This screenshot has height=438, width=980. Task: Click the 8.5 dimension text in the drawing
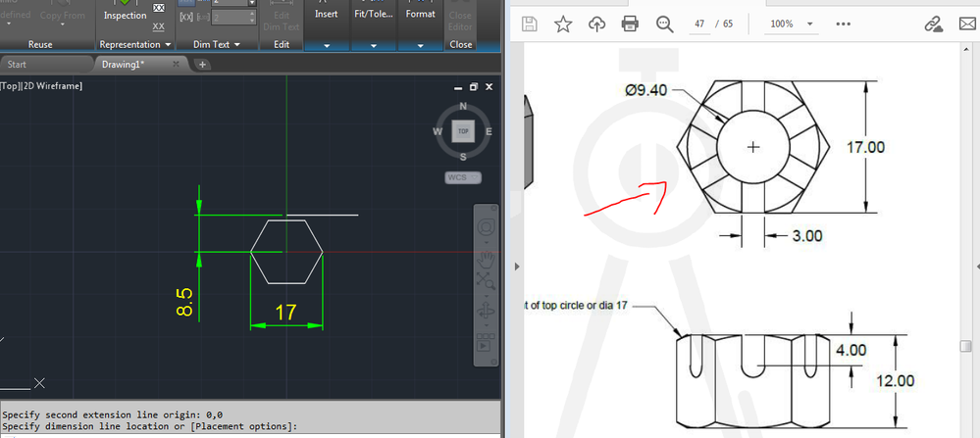(x=185, y=302)
